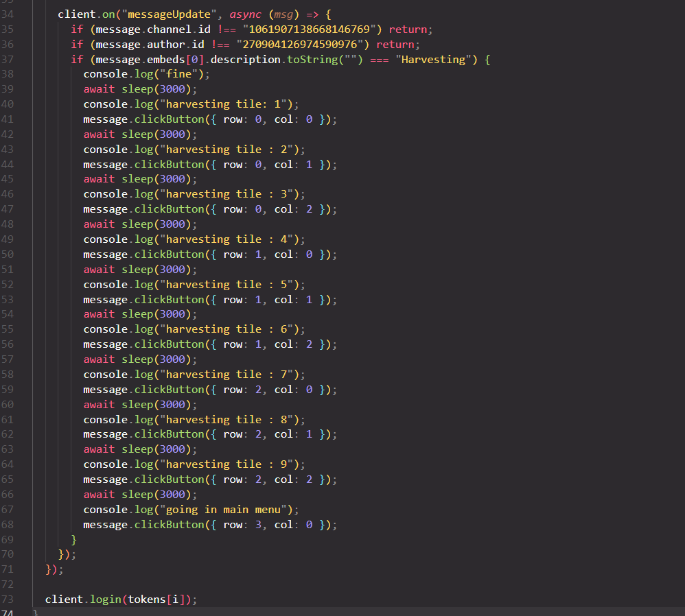Click "harvesting tile : 4" log string
The height and width of the screenshot is (616, 685).
(227, 239)
